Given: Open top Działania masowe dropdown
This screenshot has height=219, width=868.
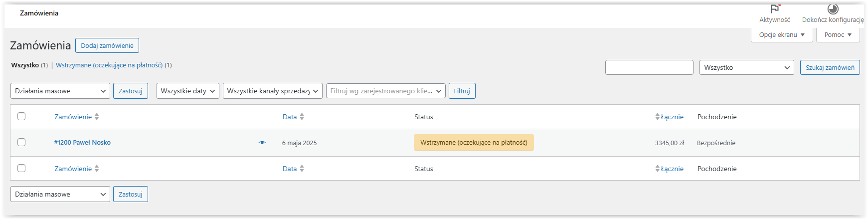Looking at the screenshot, I should [x=60, y=91].
